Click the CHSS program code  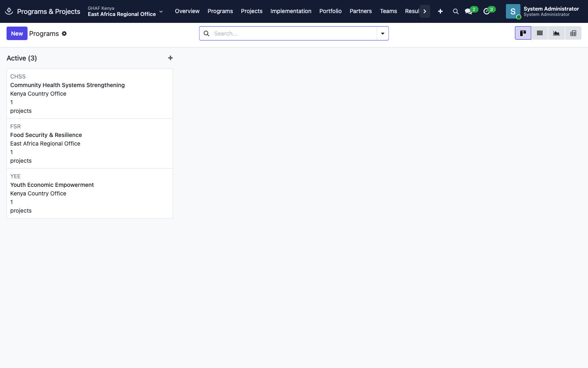[18, 76]
